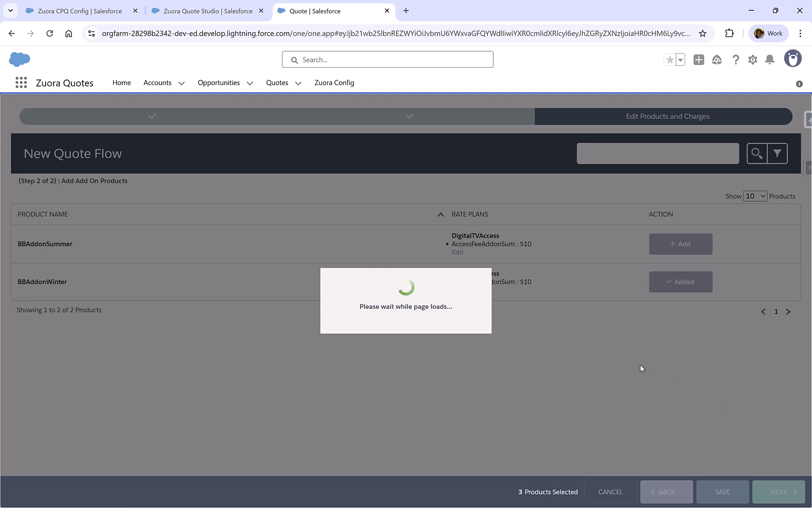812x508 pixels.
Task: Click inside the New Quote Flow search field
Action: 657,153
